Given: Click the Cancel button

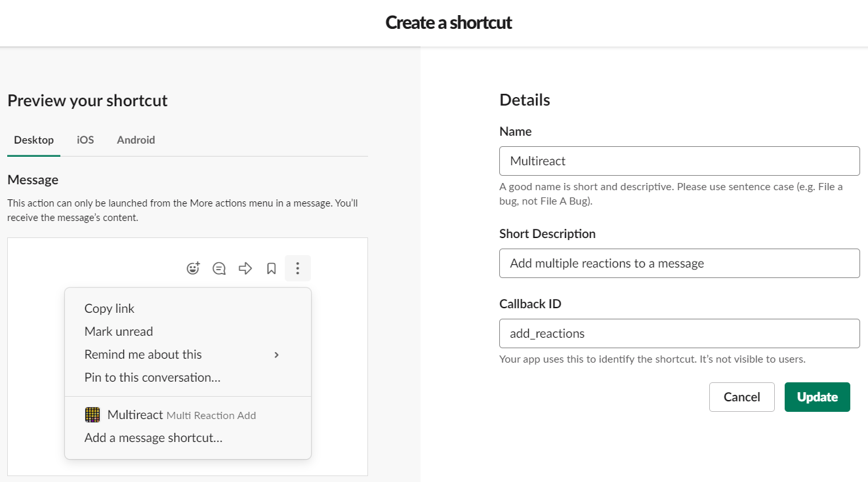Looking at the screenshot, I should click(742, 397).
